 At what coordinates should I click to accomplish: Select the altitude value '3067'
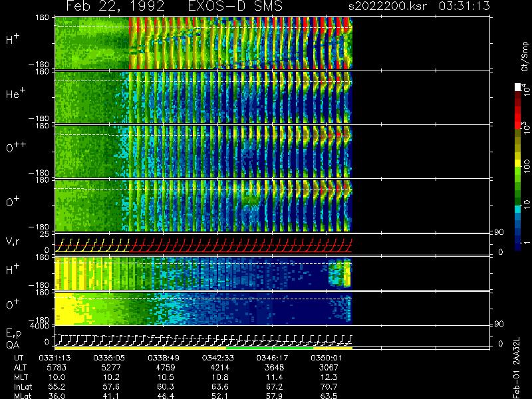[329, 368]
